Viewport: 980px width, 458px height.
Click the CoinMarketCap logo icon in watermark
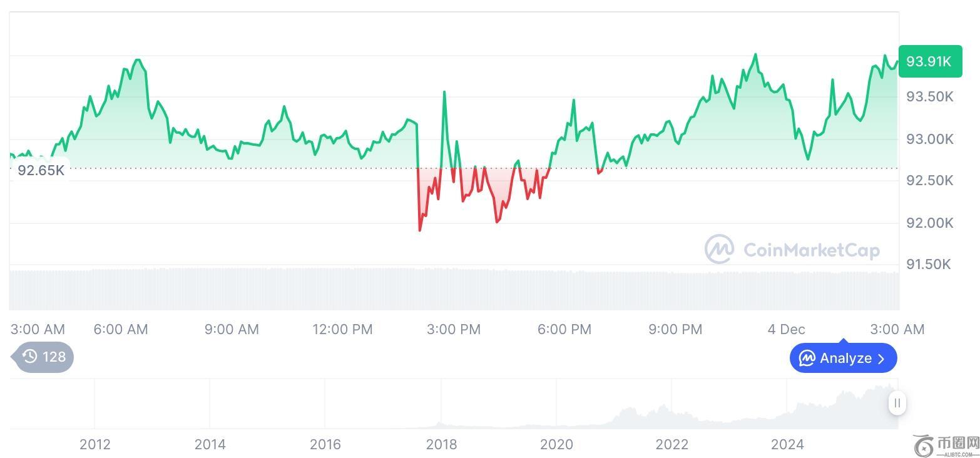pos(720,250)
